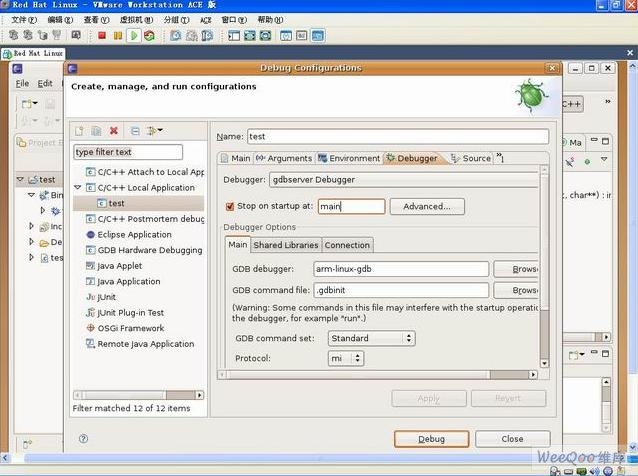The width and height of the screenshot is (638, 476).
Task: Open the Connection debugger options tab
Action: click(x=347, y=245)
